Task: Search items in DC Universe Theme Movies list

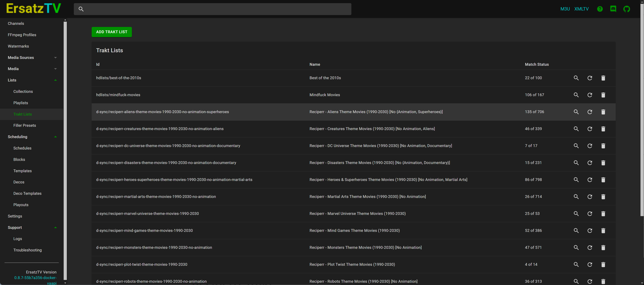Action: click(x=576, y=146)
